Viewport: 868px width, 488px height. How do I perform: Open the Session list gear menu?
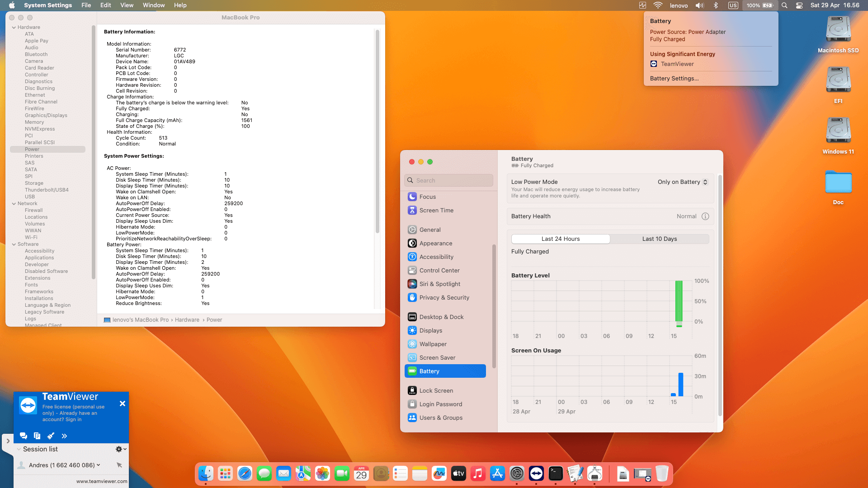coord(121,449)
